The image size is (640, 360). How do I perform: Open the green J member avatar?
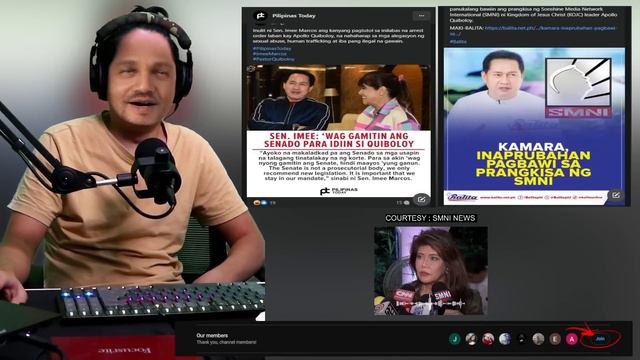tap(454, 338)
